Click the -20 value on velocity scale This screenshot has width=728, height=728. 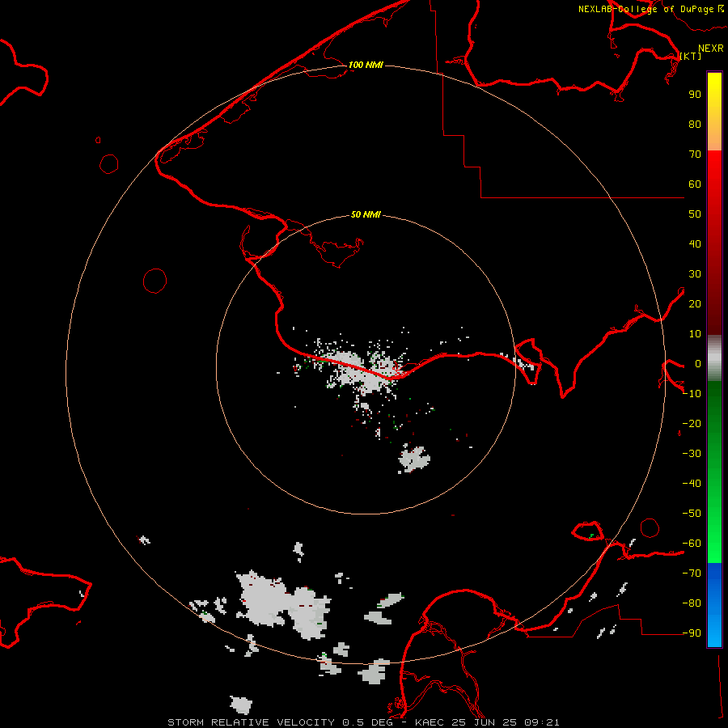click(692, 423)
